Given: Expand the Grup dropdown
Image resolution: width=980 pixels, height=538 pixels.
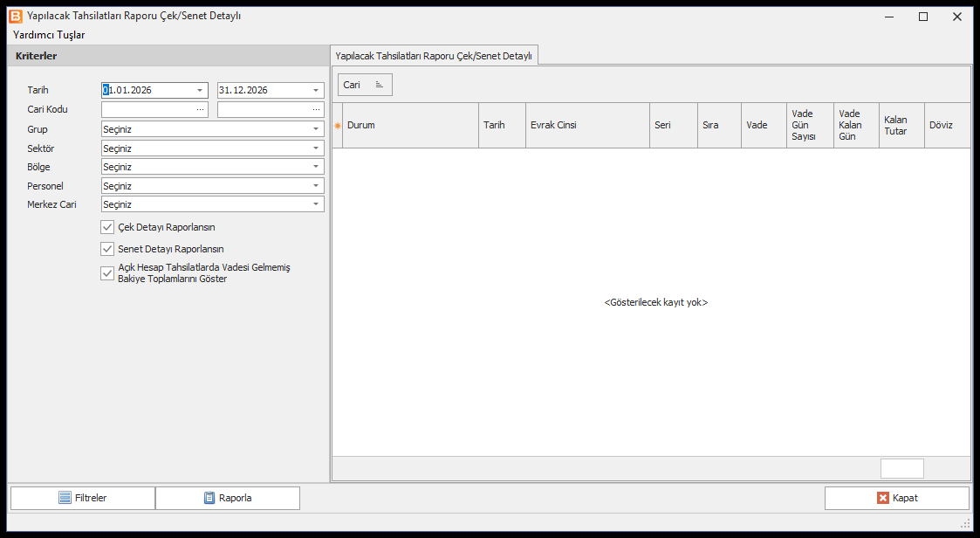Looking at the screenshot, I should [x=316, y=129].
